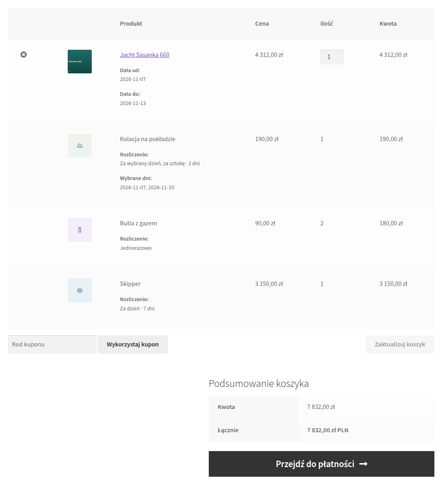Click the Produkt column header
Screen dimensions: 442x504
coord(131,24)
